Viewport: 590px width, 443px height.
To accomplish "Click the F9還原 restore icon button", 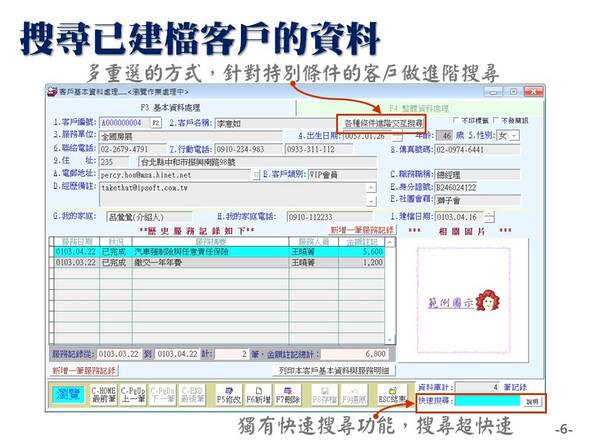I will tap(354, 394).
